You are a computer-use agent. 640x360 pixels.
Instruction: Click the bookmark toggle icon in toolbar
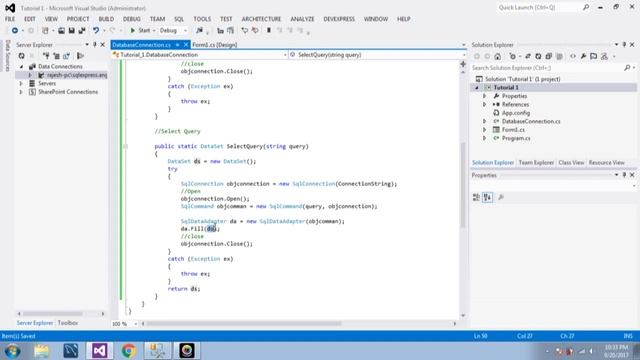269,30
